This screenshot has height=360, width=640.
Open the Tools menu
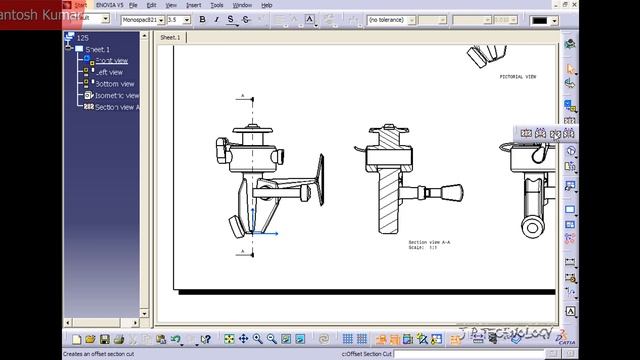click(217, 5)
